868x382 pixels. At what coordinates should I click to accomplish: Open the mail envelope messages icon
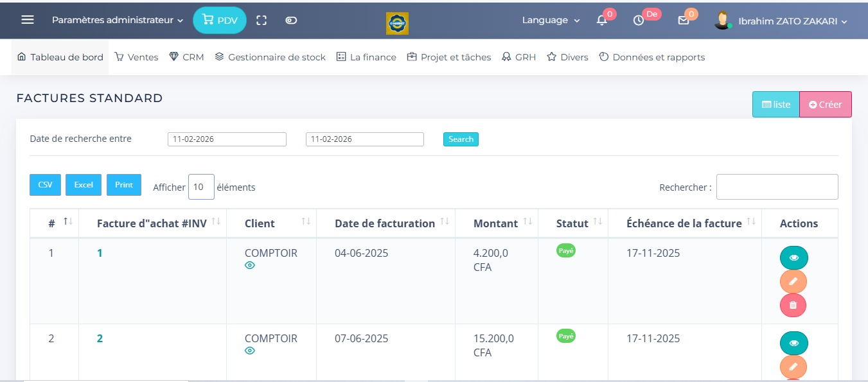684,21
